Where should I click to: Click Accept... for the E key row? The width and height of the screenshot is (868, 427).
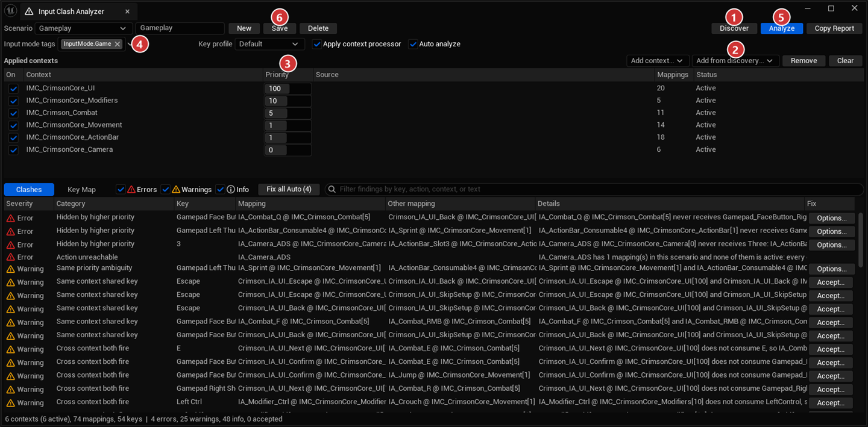[831, 349]
